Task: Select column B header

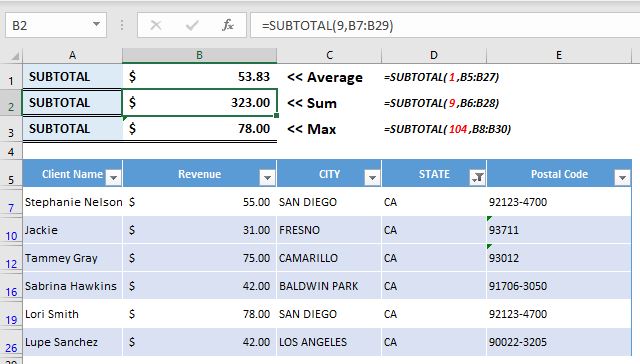Action: tap(199, 55)
